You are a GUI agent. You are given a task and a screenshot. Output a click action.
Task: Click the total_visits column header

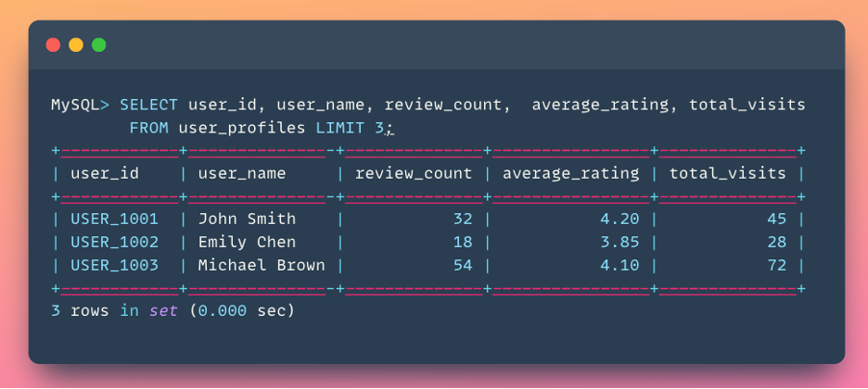pos(727,173)
